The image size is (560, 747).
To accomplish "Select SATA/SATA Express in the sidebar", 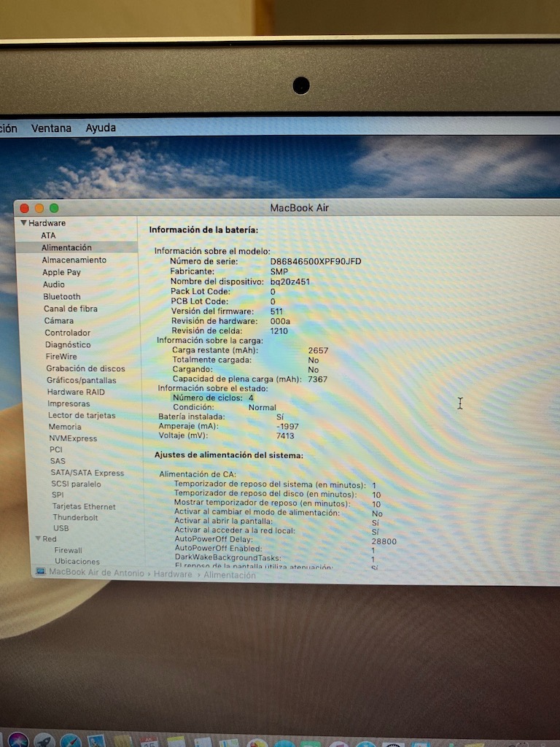I will click(87, 473).
